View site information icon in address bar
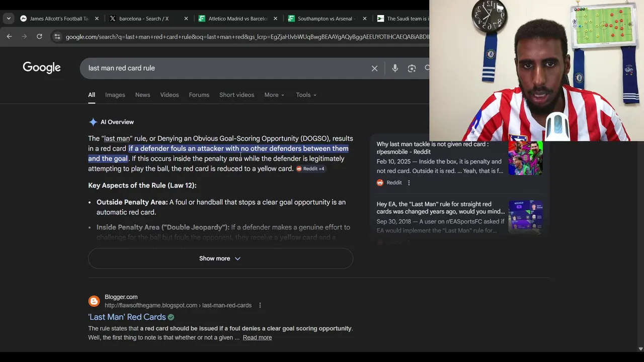The width and height of the screenshot is (644, 362). 57,37
